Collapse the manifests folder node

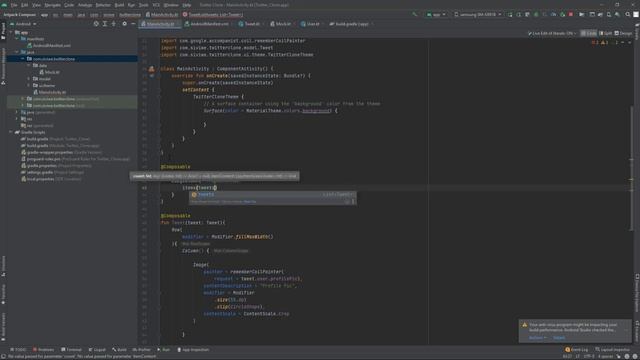pos(17,39)
